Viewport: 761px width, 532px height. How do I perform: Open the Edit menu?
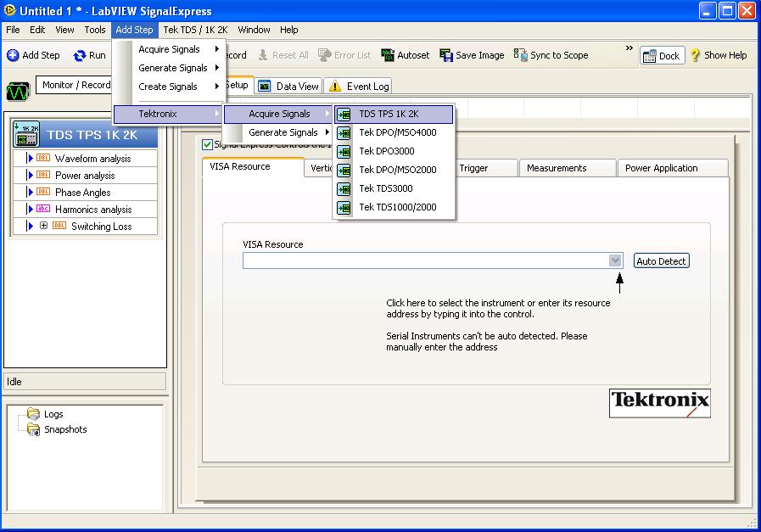point(37,30)
